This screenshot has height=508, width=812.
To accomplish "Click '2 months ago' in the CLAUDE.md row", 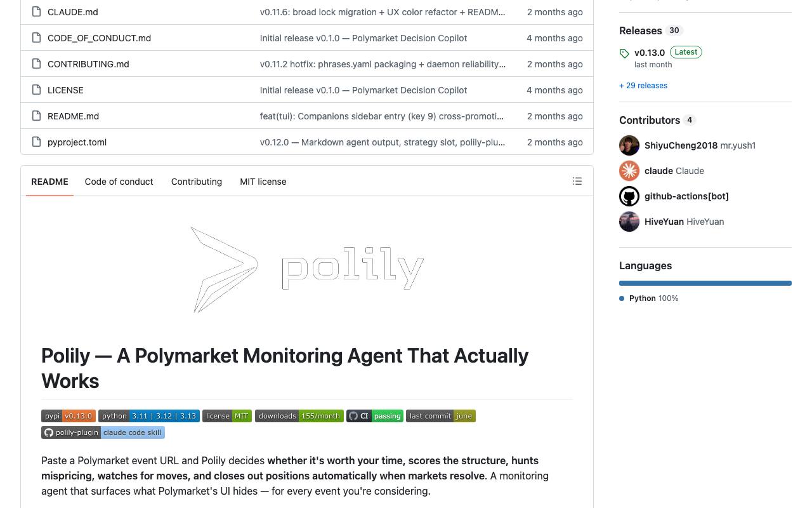I will tap(555, 12).
